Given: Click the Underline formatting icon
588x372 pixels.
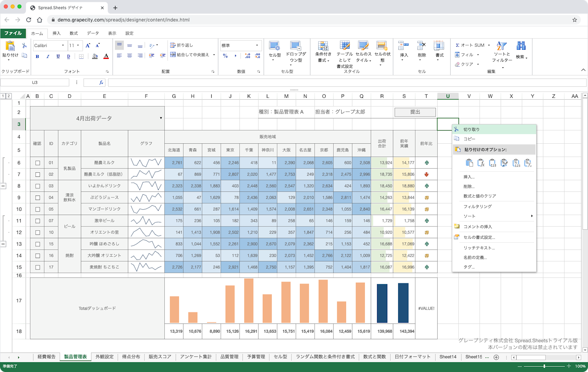Looking at the screenshot, I should (58, 57).
